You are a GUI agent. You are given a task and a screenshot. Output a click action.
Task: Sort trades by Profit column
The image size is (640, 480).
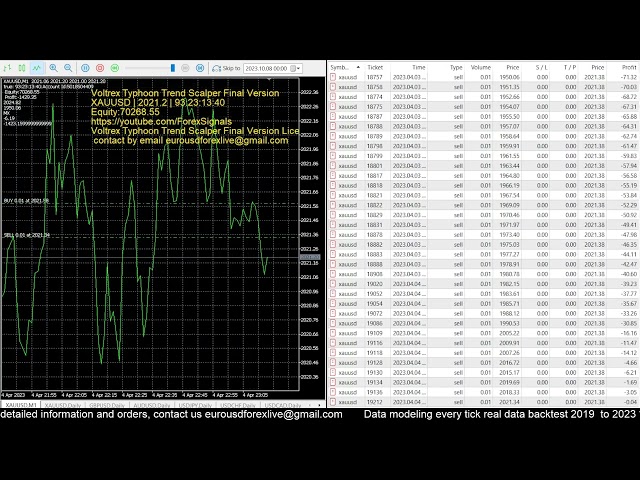627,67
